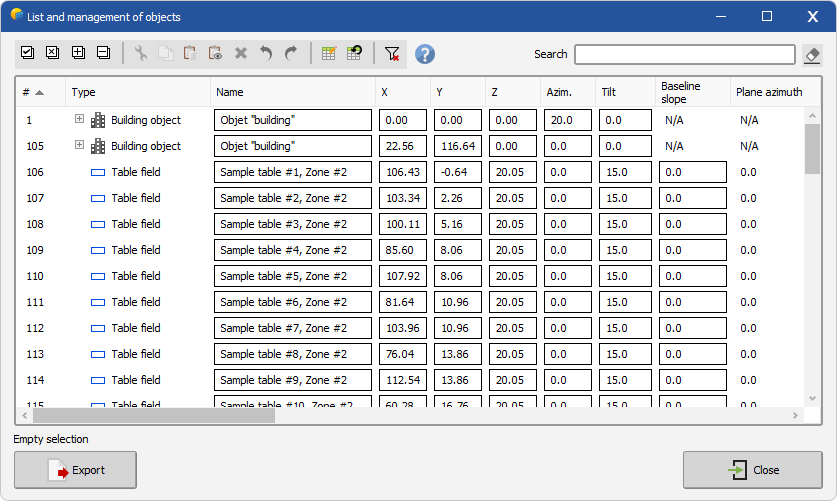The width and height of the screenshot is (837, 501).
Task: Click the Name column header
Action: 293,92
